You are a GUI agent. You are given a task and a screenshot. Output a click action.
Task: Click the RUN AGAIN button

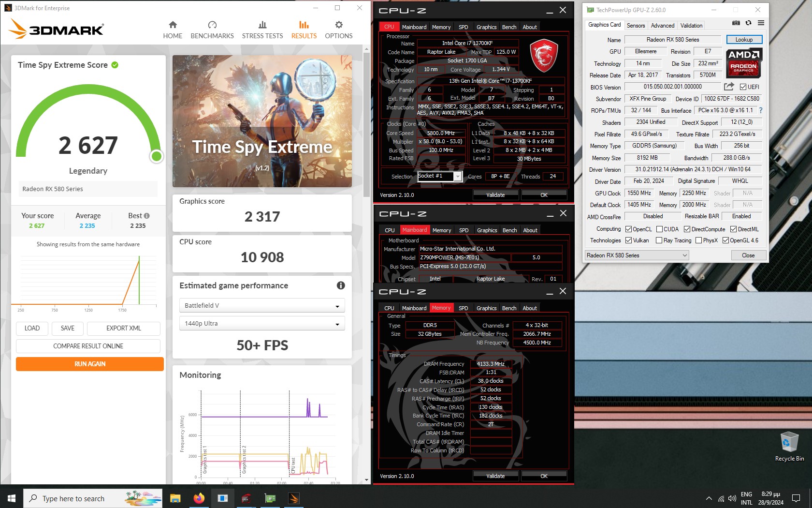coord(90,364)
